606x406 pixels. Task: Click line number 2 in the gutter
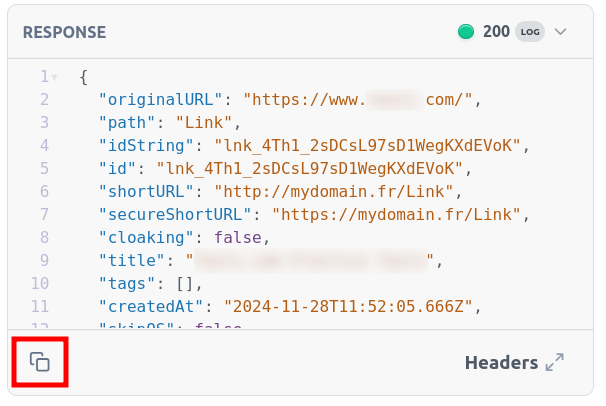click(44, 100)
